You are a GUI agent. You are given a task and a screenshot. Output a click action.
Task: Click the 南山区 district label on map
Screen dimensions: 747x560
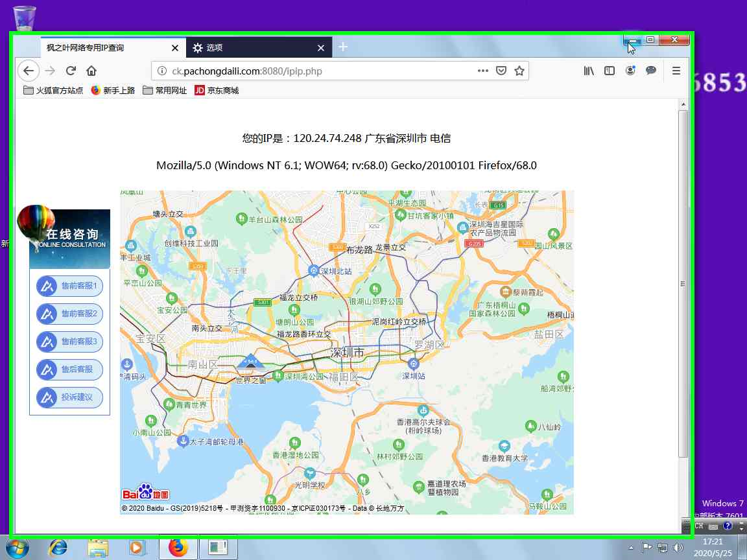click(x=202, y=365)
